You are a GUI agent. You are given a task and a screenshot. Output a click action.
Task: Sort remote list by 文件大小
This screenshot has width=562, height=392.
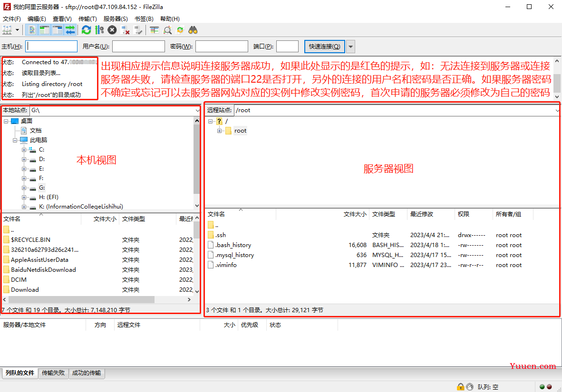pyautogui.click(x=355, y=214)
